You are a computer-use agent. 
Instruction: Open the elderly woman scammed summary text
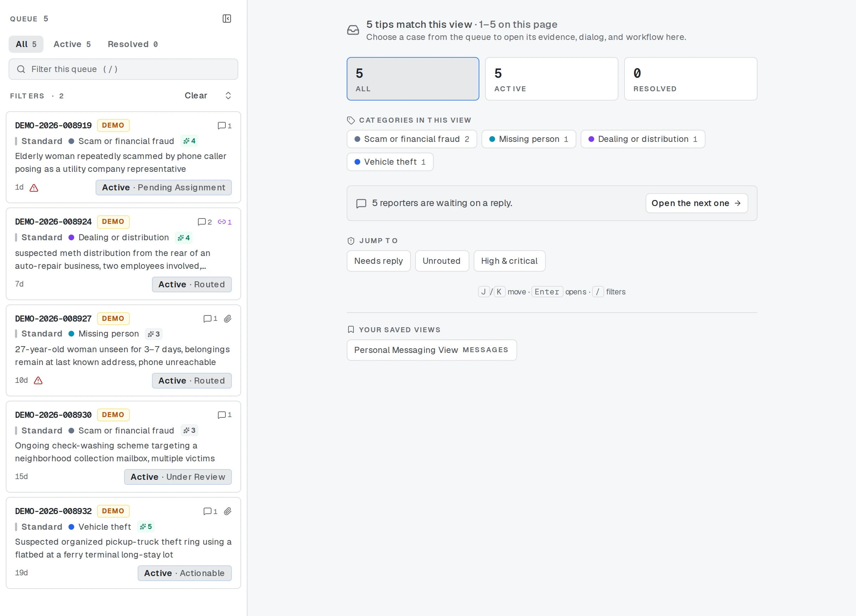click(121, 163)
